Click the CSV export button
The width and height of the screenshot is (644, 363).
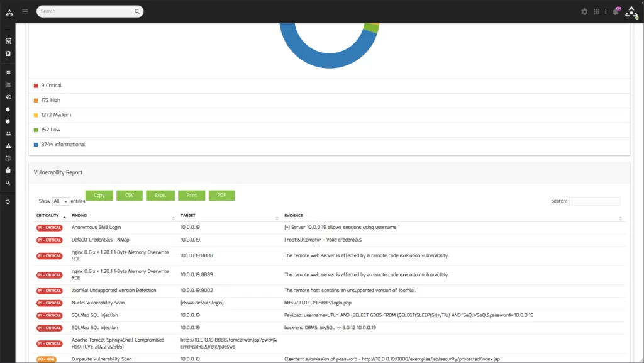130,196
